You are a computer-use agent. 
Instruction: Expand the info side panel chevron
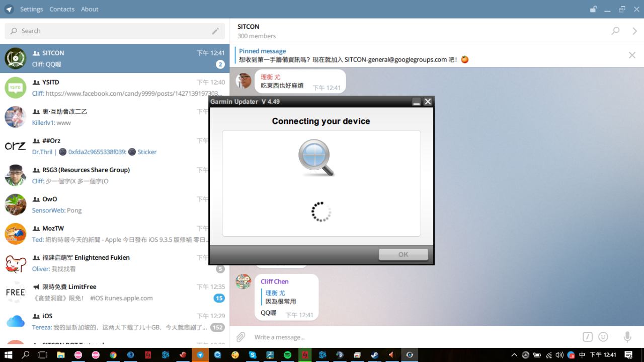coord(635,31)
